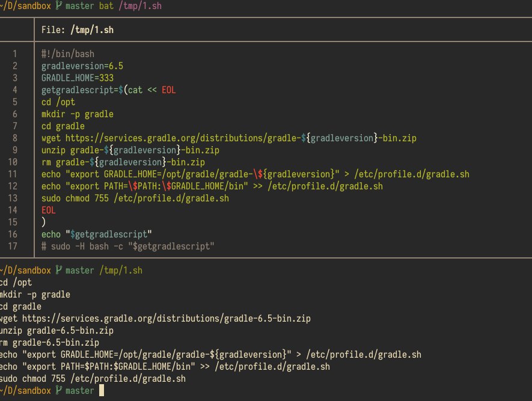Click 'echo "$getgradlescript"' on line 16
532x401 pixels.
tap(97, 234)
